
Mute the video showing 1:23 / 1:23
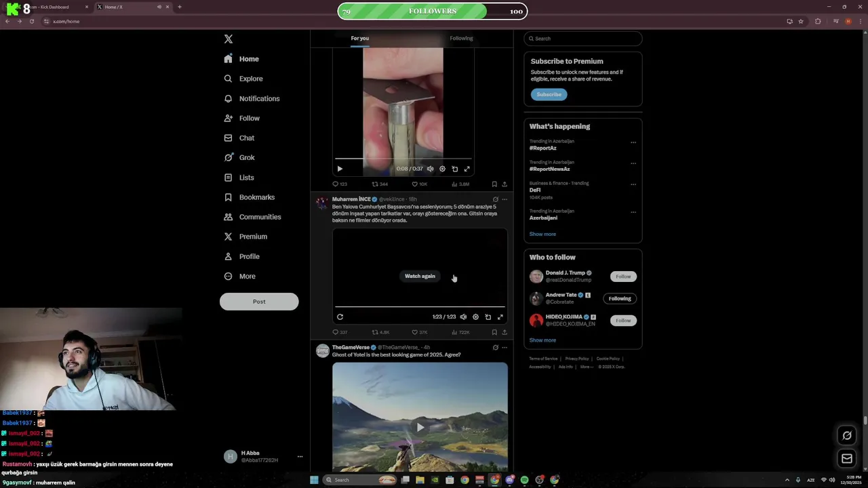[463, 317]
